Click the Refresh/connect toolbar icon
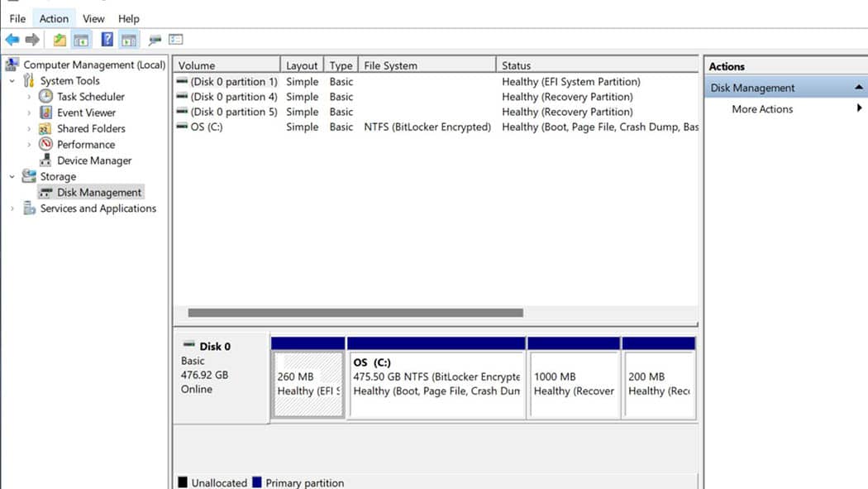 [155, 40]
